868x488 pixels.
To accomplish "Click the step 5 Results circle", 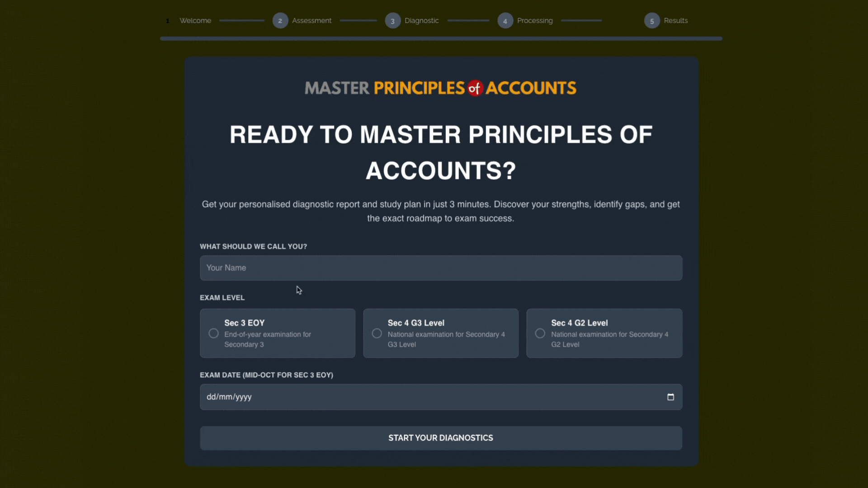I will 652,21.
